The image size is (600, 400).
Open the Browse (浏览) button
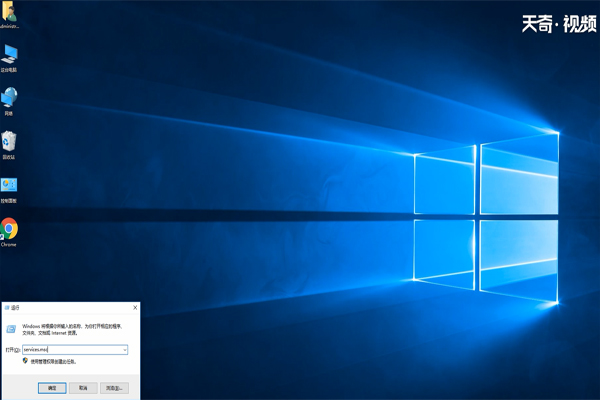click(x=114, y=388)
